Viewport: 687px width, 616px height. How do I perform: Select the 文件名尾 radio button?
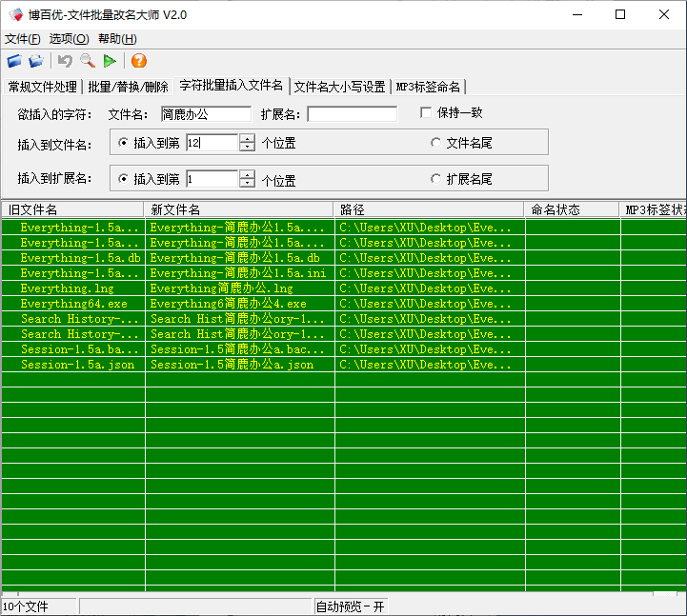435,143
